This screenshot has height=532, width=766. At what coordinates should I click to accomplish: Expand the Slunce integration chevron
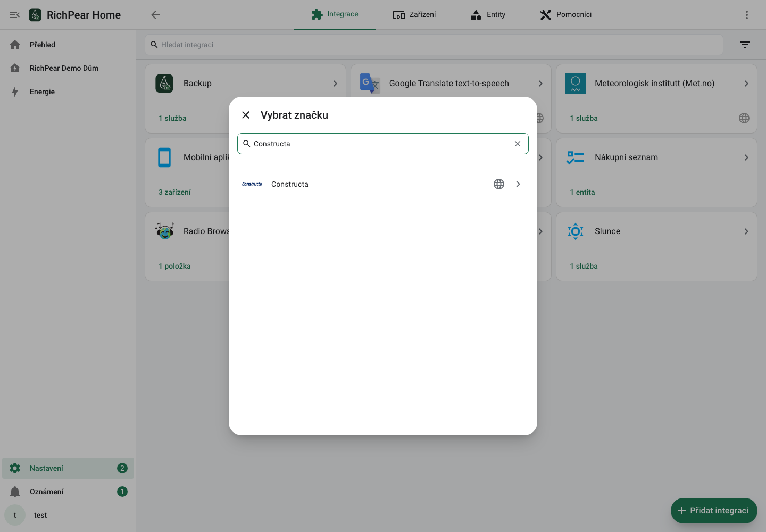coord(746,231)
